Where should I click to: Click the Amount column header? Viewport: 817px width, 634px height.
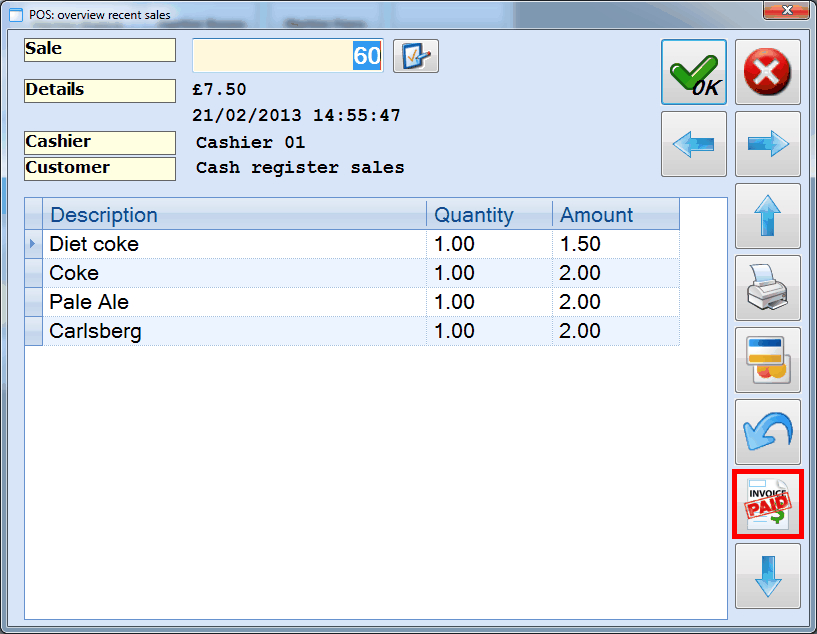pyautogui.click(x=614, y=215)
